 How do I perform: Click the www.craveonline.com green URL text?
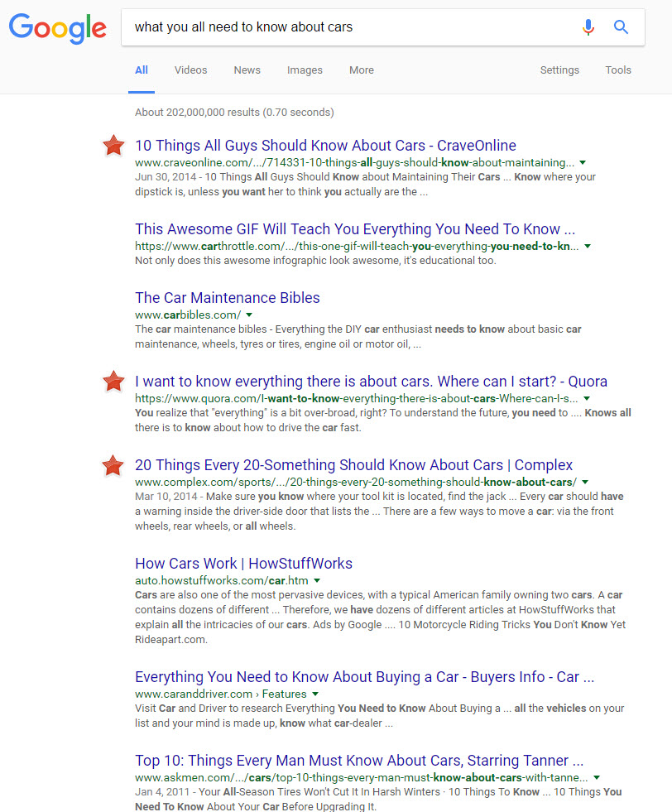click(355, 162)
